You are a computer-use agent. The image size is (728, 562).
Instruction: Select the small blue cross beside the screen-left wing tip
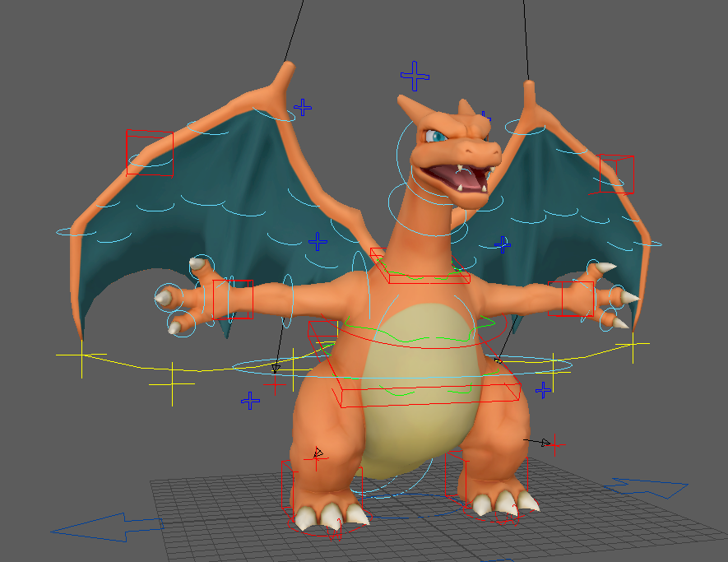tap(303, 107)
